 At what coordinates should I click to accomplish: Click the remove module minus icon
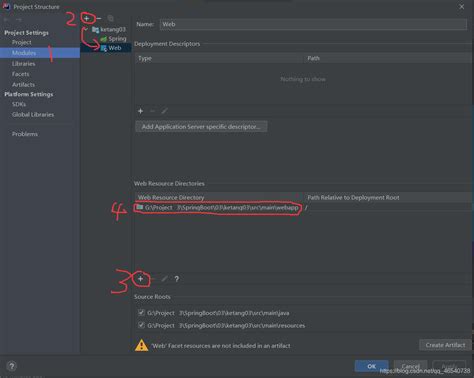click(99, 18)
